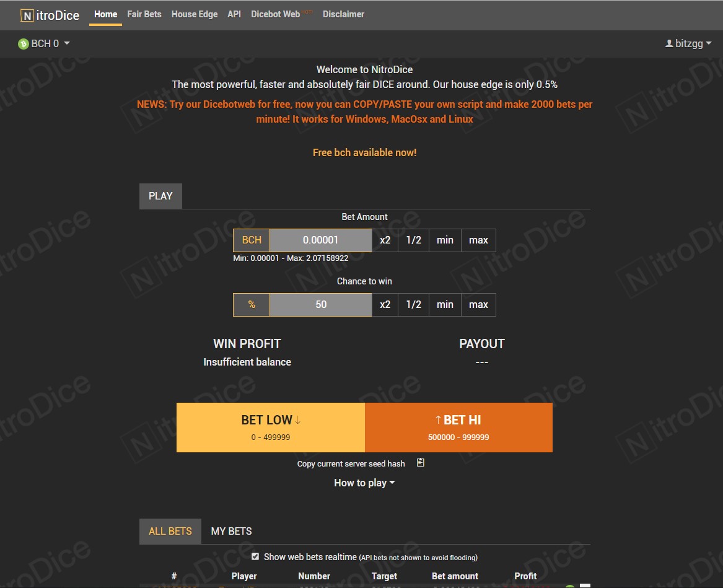Viewport: 723px width, 588px height.
Task: Open the Dicebot Web page
Action: pos(282,14)
